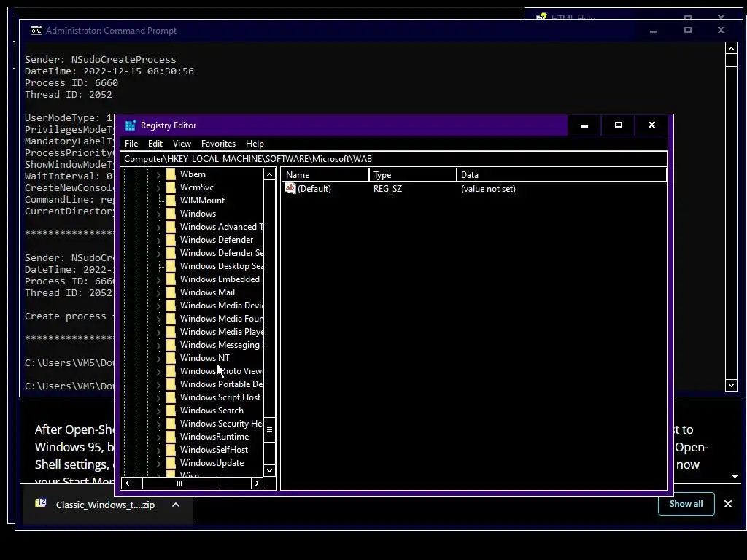This screenshot has width=747, height=560.
Task: Select the Windows Portable De folder icon
Action: (x=171, y=384)
